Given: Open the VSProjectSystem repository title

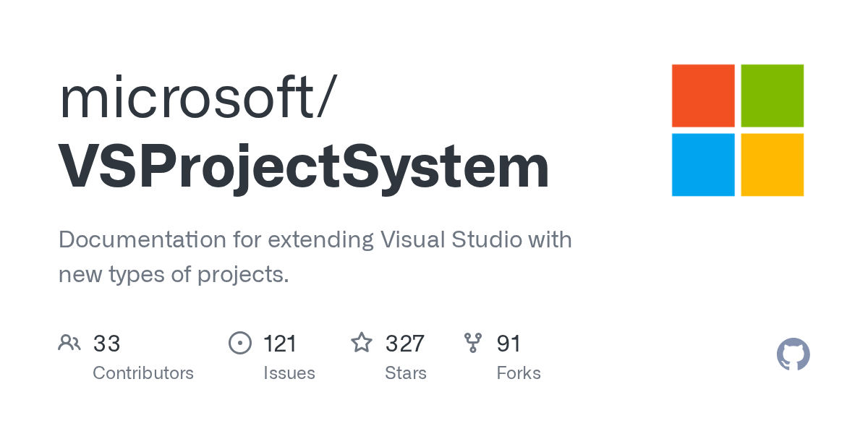Looking at the screenshot, I should 304,167.
